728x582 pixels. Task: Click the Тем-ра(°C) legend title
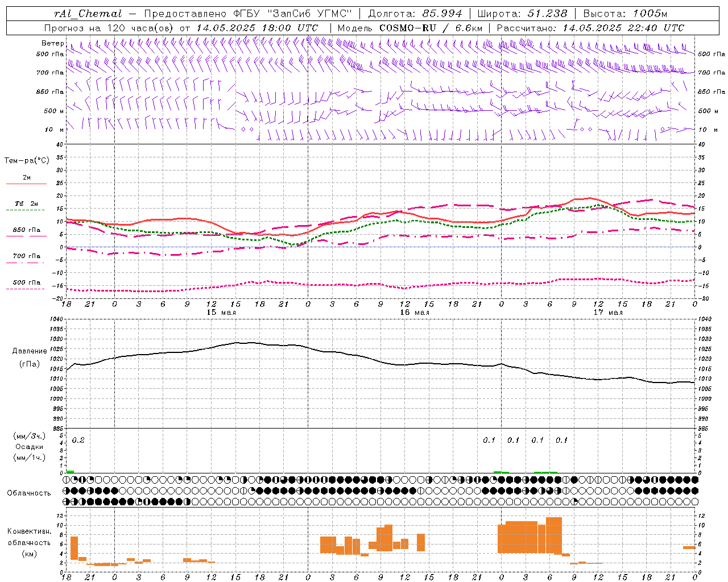click(x=27, y=161)
